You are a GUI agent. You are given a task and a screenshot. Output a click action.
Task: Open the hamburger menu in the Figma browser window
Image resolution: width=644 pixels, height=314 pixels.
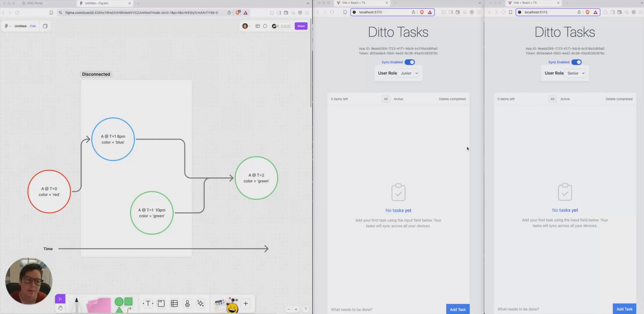306,13
